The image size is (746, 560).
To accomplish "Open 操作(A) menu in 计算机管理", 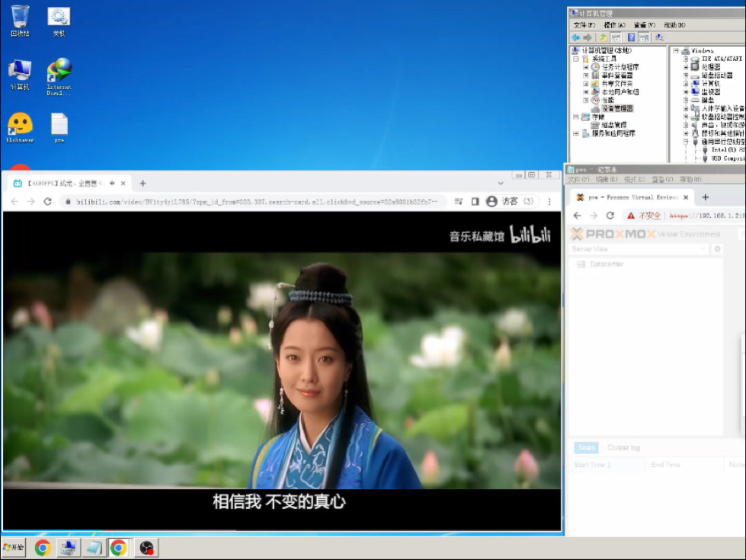I will (614, 25).
